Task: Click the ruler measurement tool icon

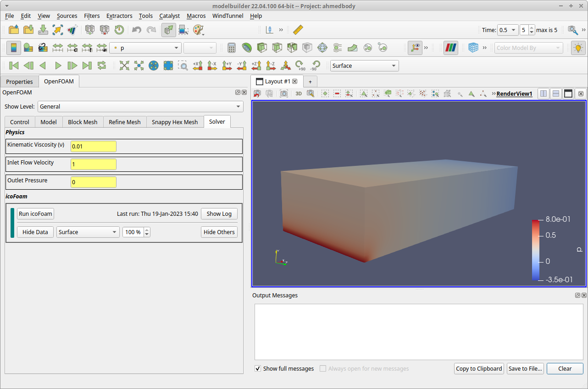Action: 299,30
